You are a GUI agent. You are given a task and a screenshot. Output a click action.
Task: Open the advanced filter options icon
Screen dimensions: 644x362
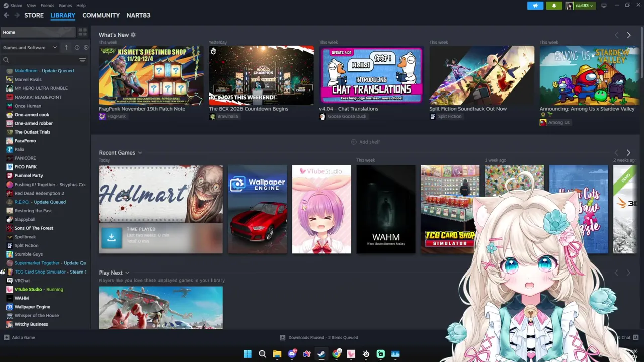tap(83, 60)
